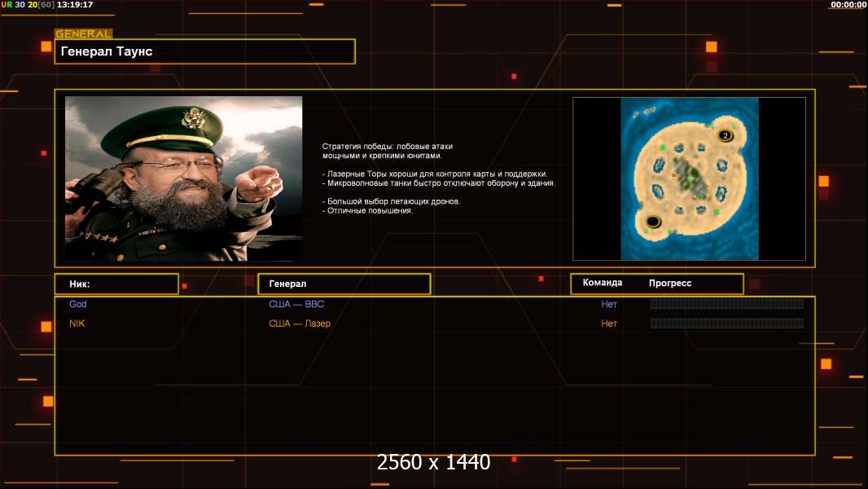
Task: Click the 'Команда' column header
Action: pos(603,283)
